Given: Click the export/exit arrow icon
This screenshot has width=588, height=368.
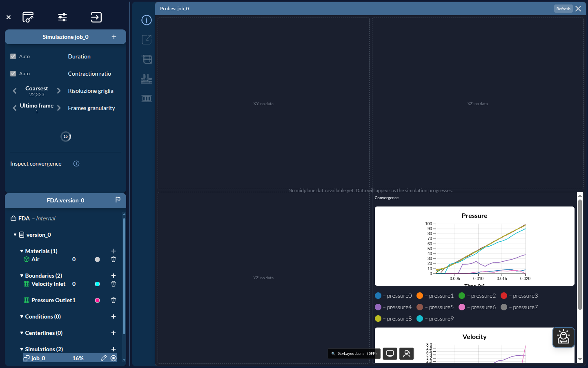Looking at the screenshot, I should (x=96, y=17).
